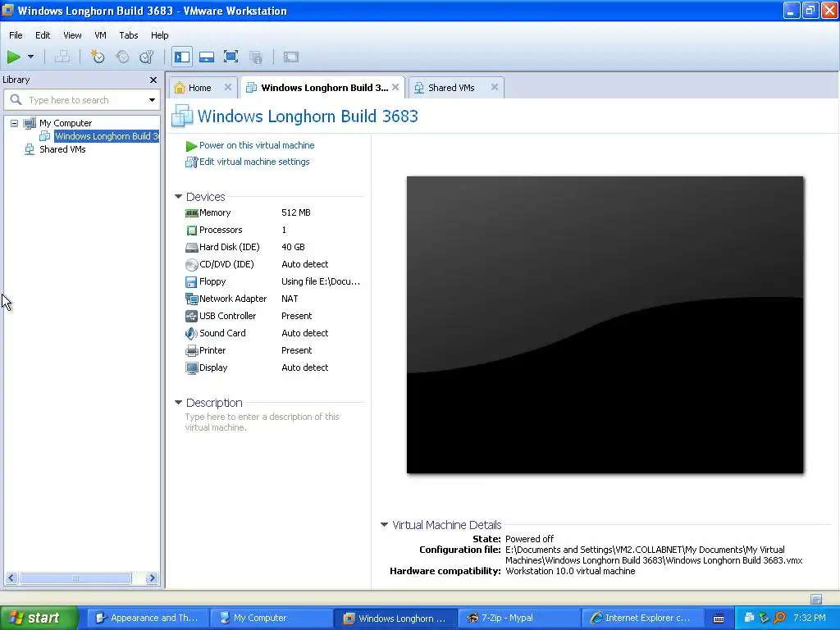Collapse the Virtual Machine Details section

pyautogui.click(x=384, y=525)
